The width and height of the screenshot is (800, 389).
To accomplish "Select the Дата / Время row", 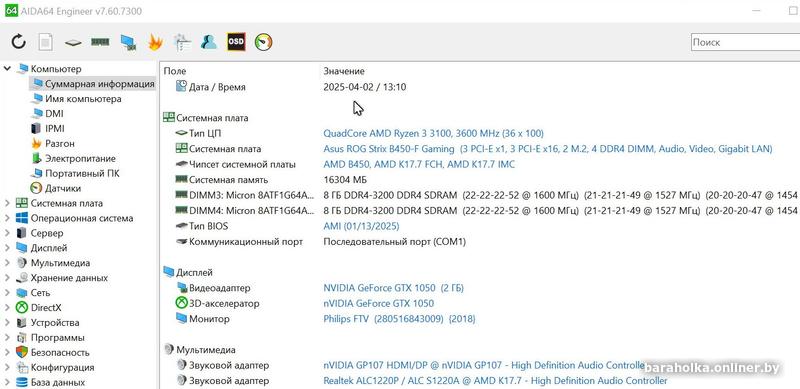I will click(480, 87).
